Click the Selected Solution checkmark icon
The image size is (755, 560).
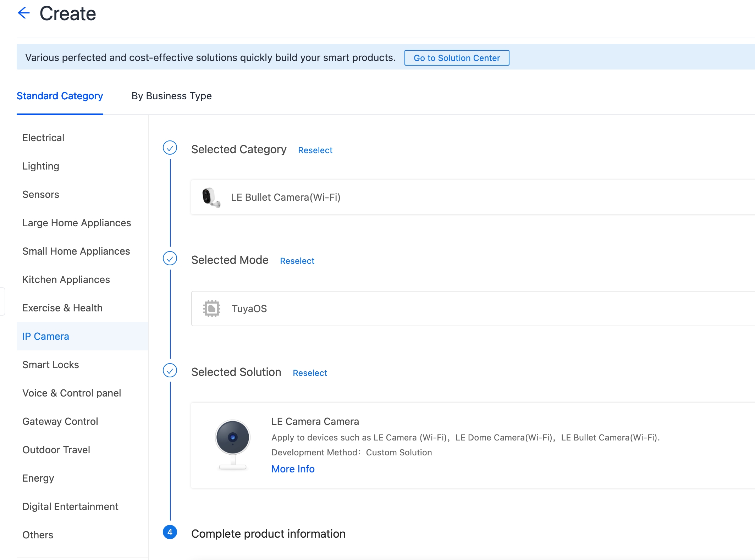(x=170, y=371)
